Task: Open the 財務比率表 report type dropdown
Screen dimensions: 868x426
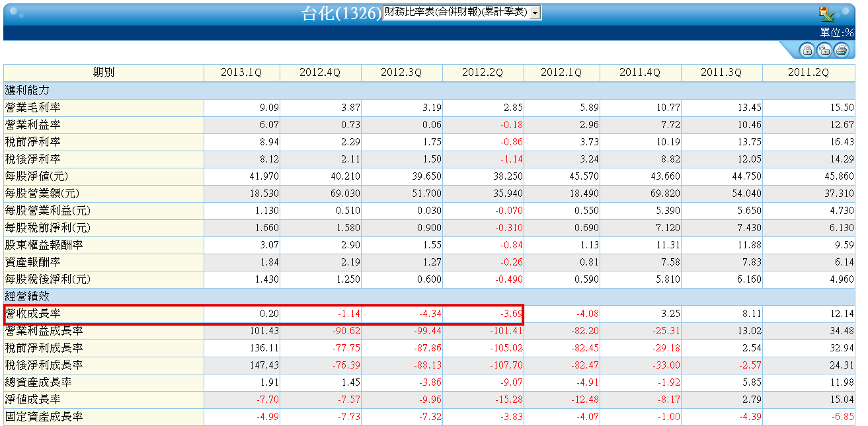Action: [x=462, y=13]
